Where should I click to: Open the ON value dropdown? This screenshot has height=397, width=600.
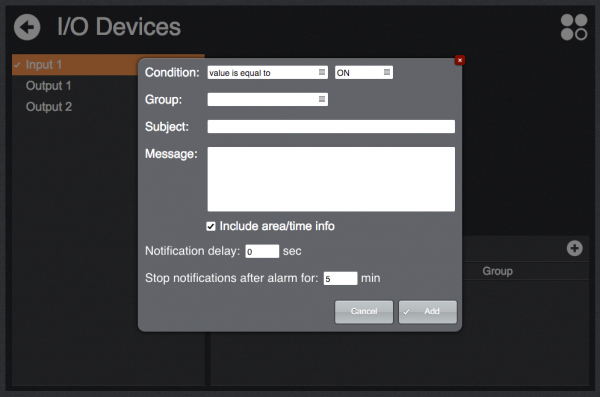click(364, 72)
